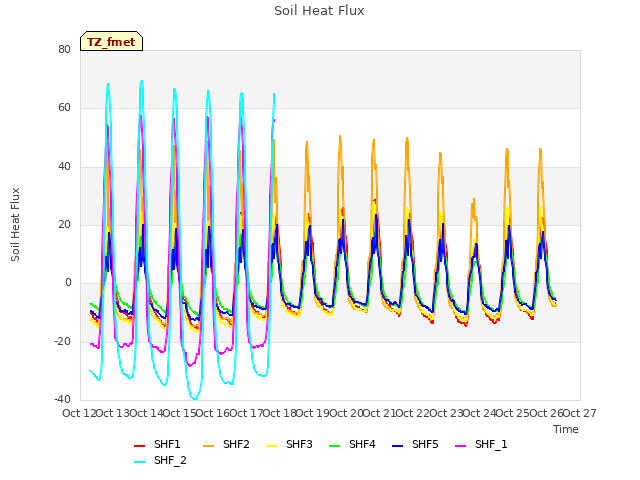640x480 pixels.
Task: Toggle the SHF2 legend entry
Action: [x=226, y=444]
